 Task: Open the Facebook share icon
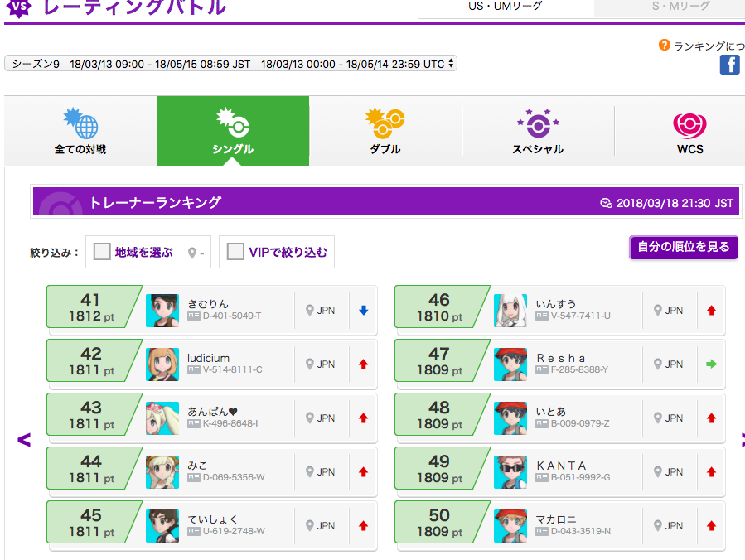pyautogui.click(x=729, y=65)
